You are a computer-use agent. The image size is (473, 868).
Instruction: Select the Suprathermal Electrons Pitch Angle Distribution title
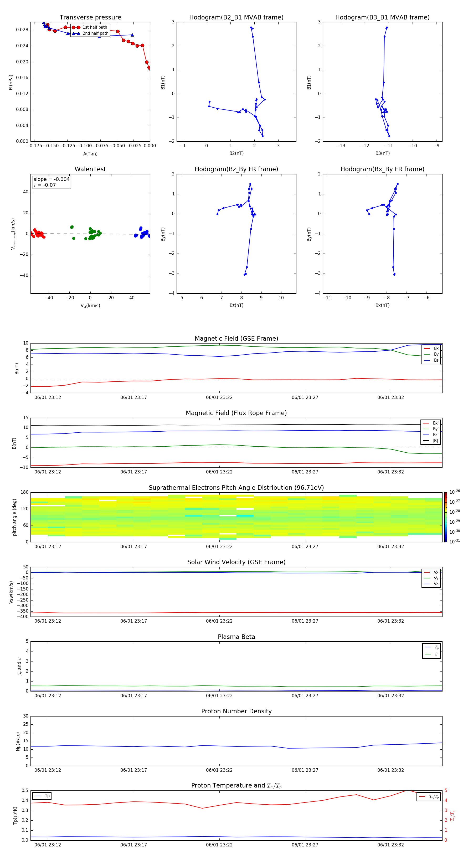click(x=236, y=488)
